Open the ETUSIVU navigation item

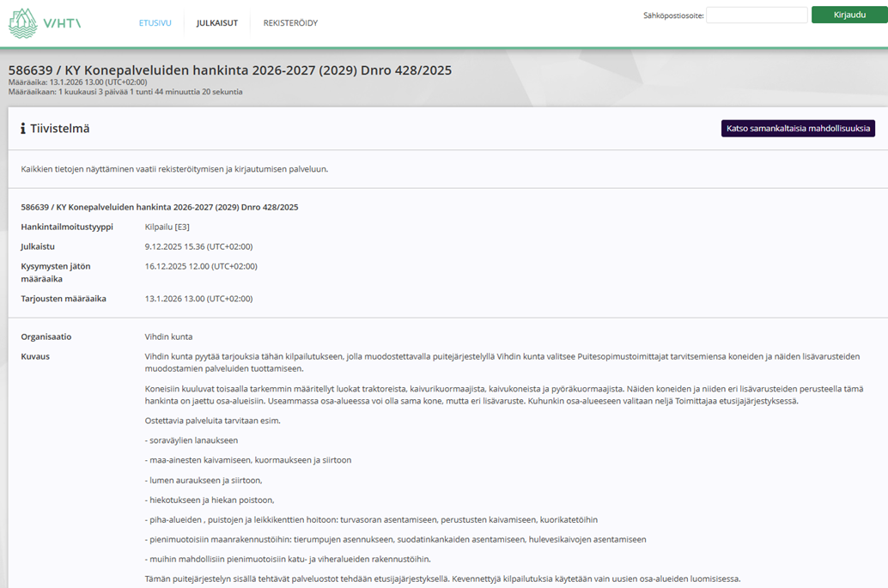(x=156, y=23)
